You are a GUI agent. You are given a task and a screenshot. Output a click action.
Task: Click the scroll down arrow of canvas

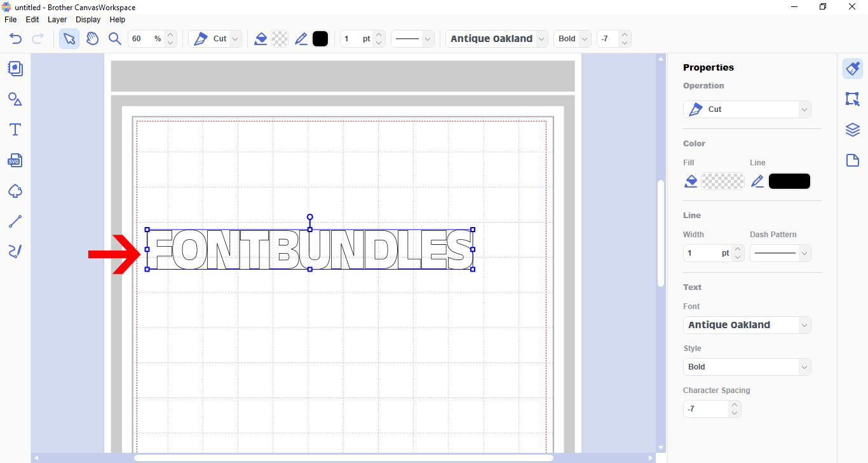[661, 448]
